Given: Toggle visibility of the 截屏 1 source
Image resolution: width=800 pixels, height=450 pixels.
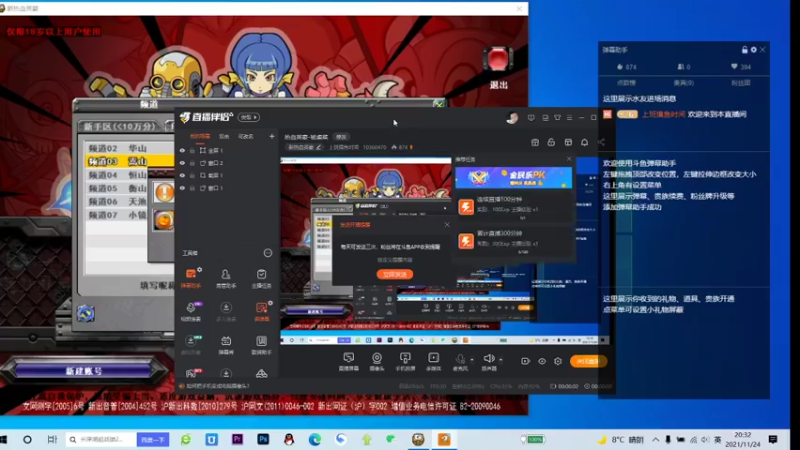Looking at the screenshot, I should (182, 176).
